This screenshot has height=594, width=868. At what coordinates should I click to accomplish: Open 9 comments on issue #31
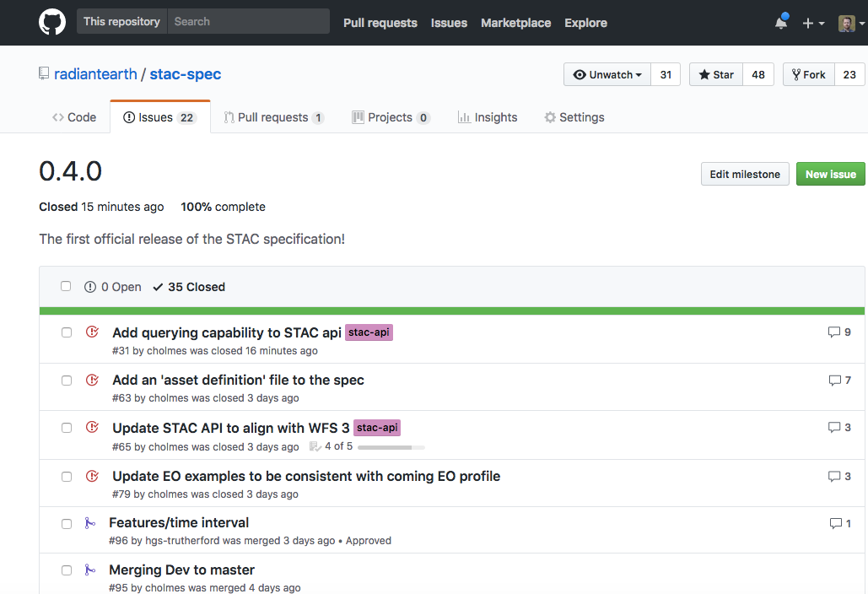click(x=839, y=332)
